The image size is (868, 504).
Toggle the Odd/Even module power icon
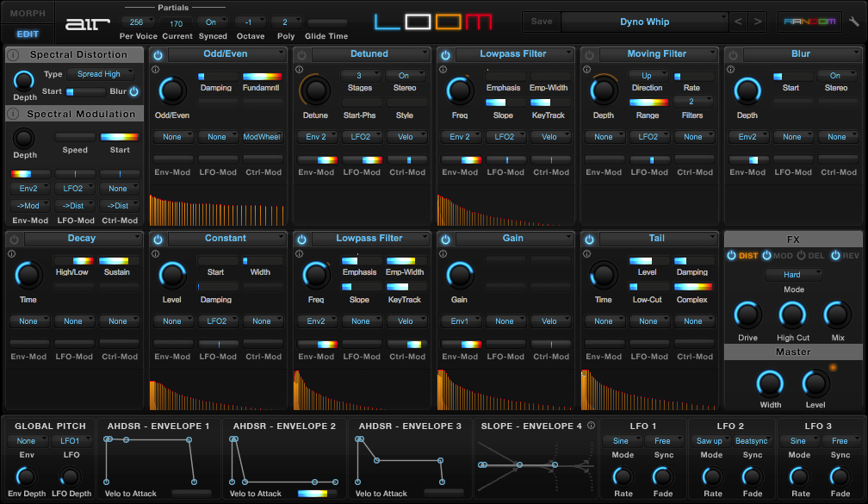pyautogui.click(x=158, y=55)
